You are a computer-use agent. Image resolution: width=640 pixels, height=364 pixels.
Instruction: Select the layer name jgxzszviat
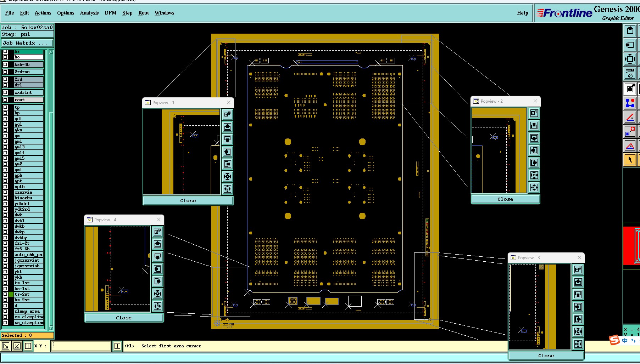pyautogui.click(x=28, y=260)
